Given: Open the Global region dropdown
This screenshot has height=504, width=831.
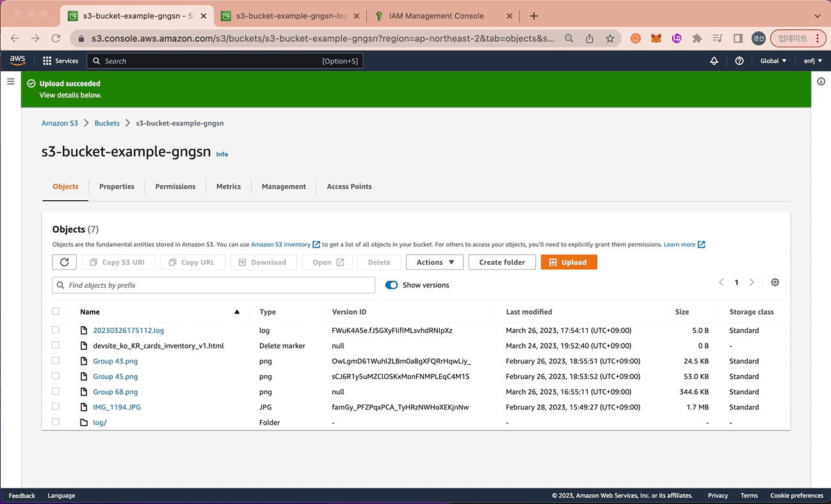Looking at the screenshot, I should (x=773, y=61).
